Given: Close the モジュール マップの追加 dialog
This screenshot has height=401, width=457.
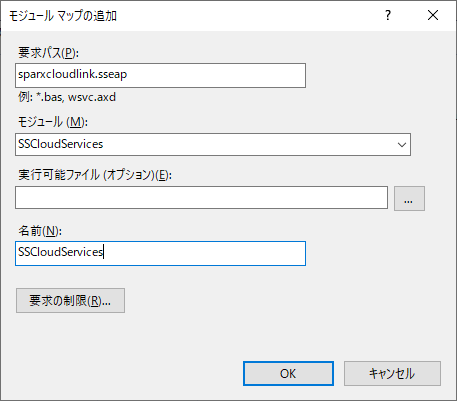Looking at the screenshot, I should pos(433,15).
